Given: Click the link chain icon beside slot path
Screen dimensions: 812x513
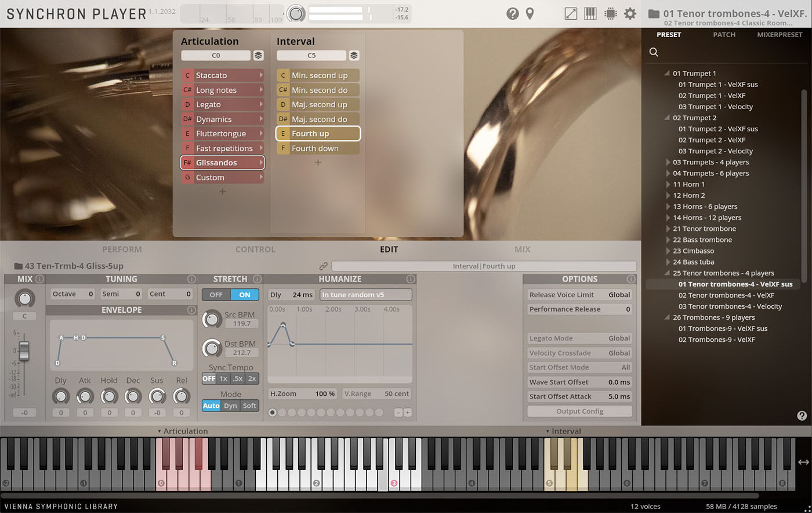Looking at the screenshot, I should pyautogui.click(x=324, y=266).
